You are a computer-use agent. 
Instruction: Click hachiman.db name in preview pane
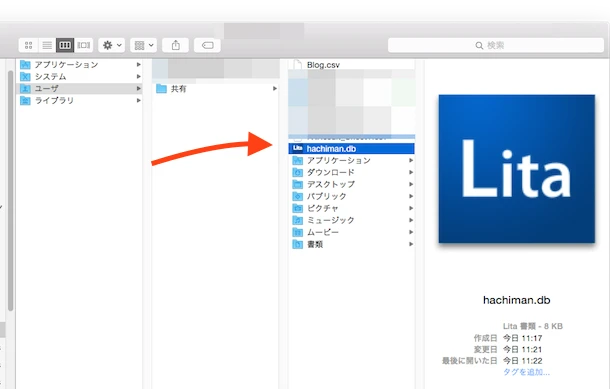pyautogui.click(x=517, y=300)
